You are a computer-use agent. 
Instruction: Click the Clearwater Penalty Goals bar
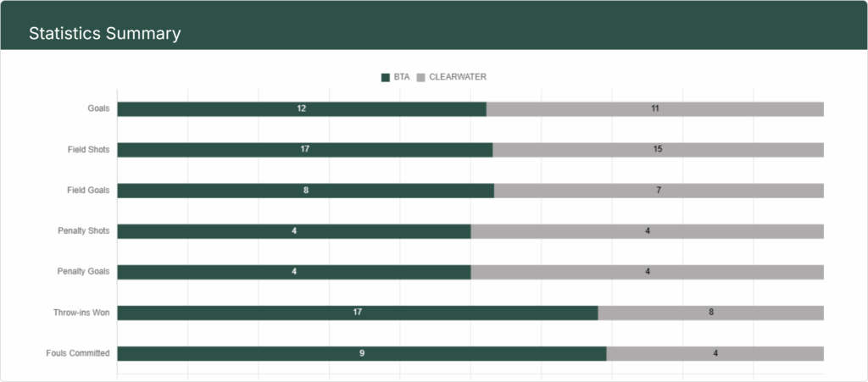tap(648, 272)
